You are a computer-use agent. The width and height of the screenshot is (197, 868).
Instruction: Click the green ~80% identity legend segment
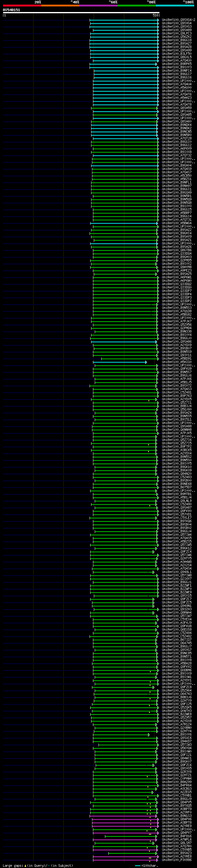tap(137, 6)
